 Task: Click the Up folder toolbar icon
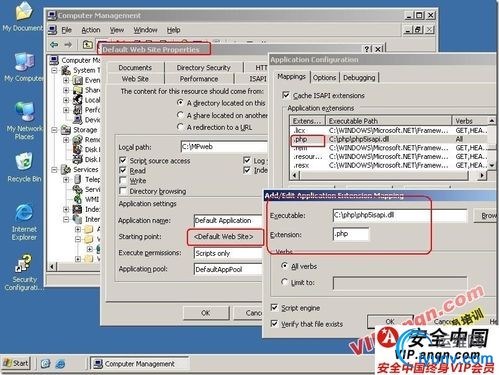[87, 44]
